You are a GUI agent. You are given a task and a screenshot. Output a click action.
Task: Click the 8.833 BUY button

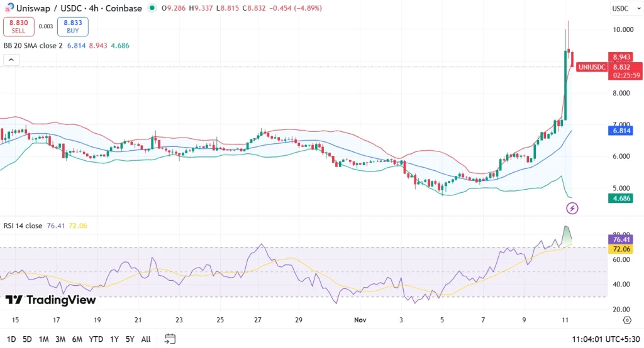click(73, 26)
